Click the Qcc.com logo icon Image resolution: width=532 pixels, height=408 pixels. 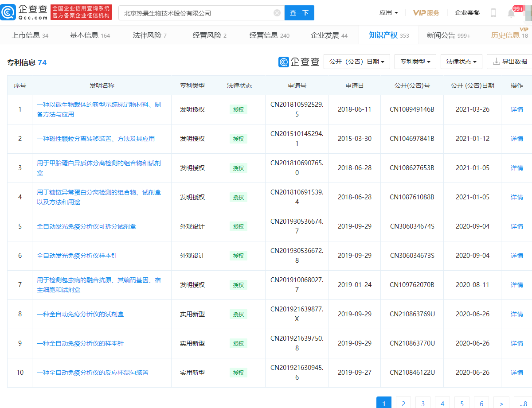9,12
